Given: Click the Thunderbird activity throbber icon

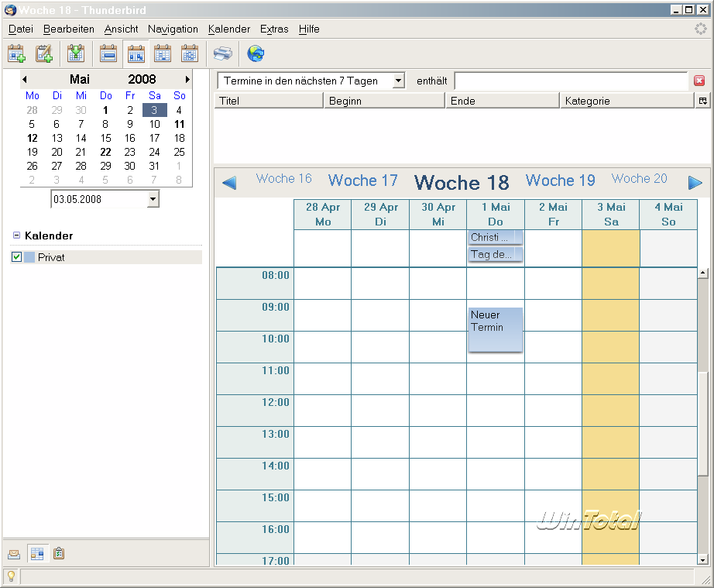Looking at the screenshot, I should [700, 29].
